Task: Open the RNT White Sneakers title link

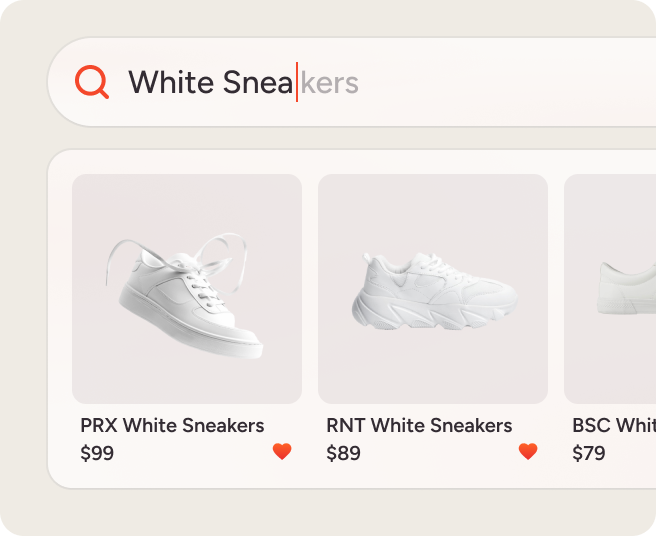Action: (x=419, y=425)
